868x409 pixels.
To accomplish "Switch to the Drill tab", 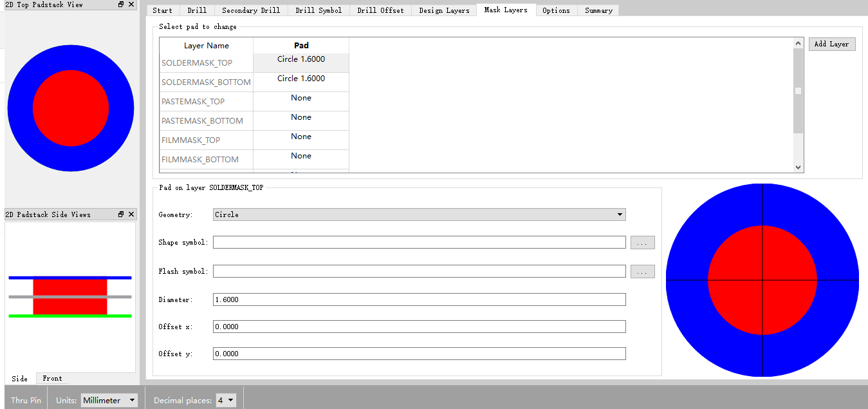I will tap(197, 10).
